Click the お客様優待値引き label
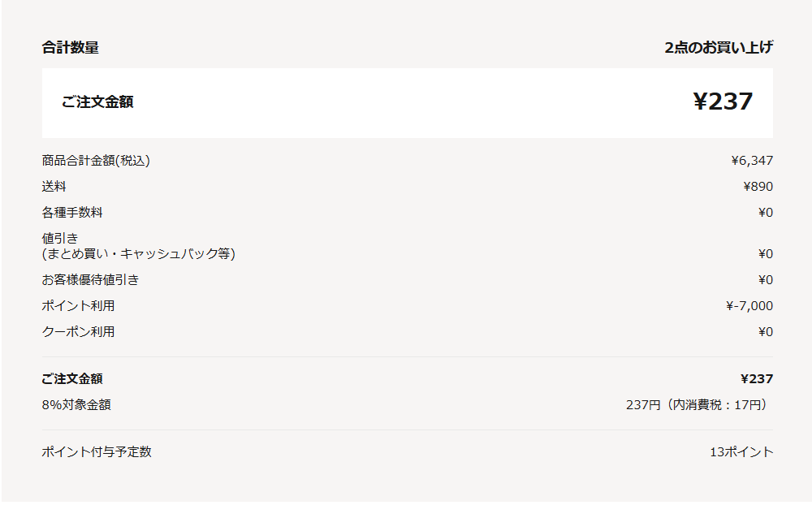 point(90,280)
